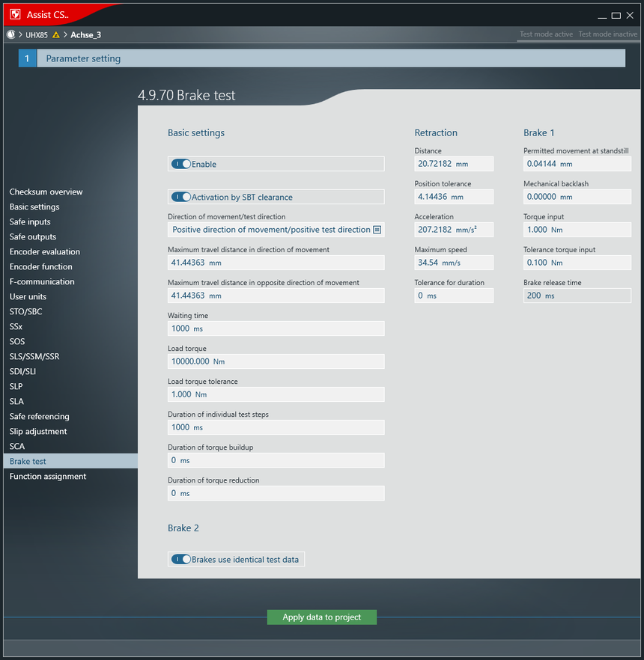Open list icon in test direction field
This screenshot has height=660, width=644.
click(x=377, y=230)
